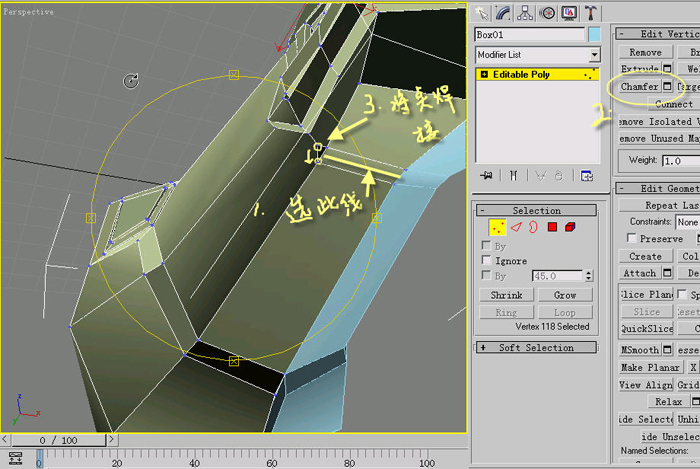Open the Utilities hammer tab

[x=591, y=13]
